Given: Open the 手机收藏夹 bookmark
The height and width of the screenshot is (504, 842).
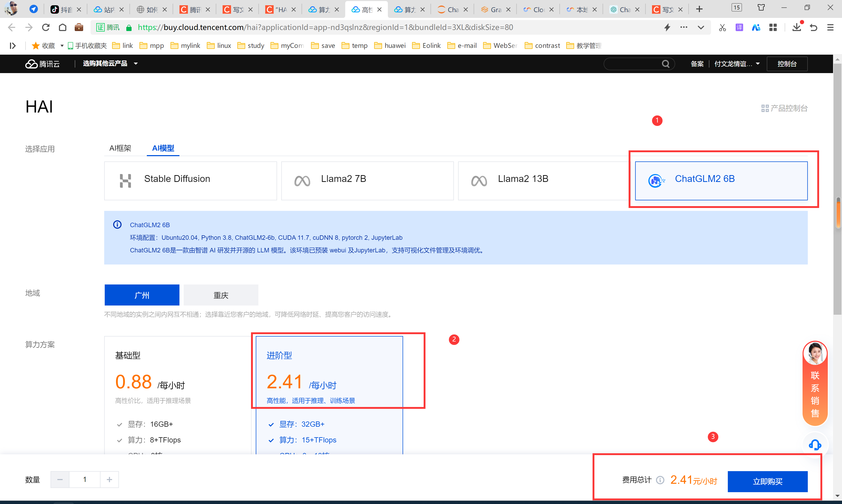Looking at the screenshot, I should tap(87, 46).
